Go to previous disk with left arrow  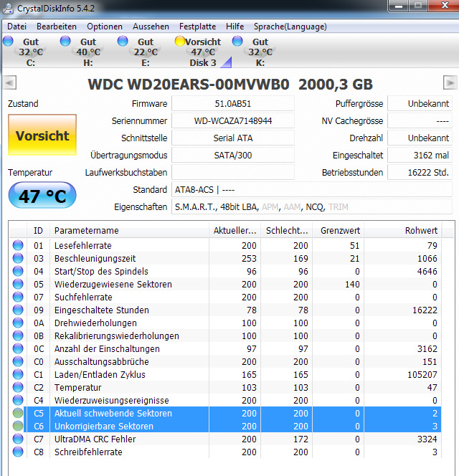10,82
